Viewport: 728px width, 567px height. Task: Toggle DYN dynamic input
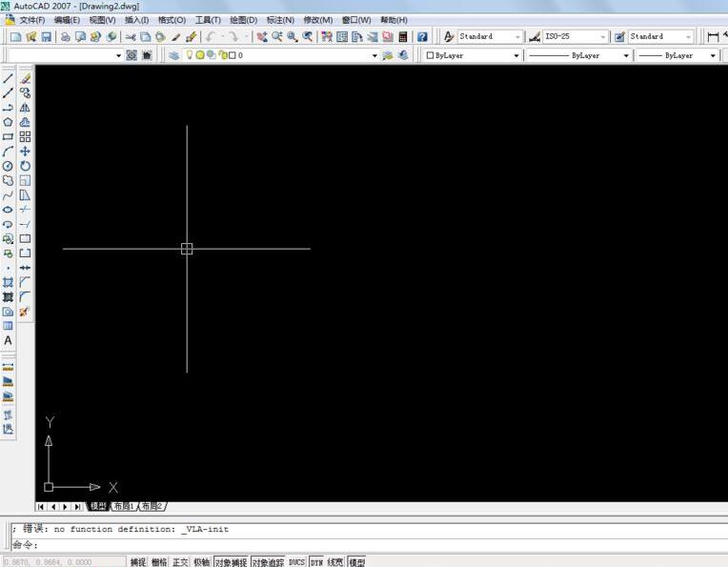coord(316,562)
